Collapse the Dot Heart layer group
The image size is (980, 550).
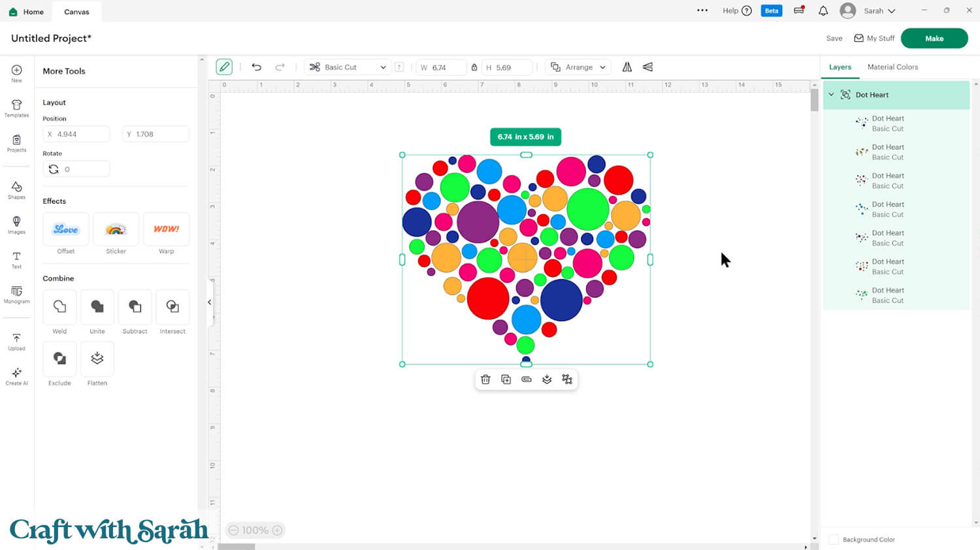pyautogui.click(x=831, y=95)
